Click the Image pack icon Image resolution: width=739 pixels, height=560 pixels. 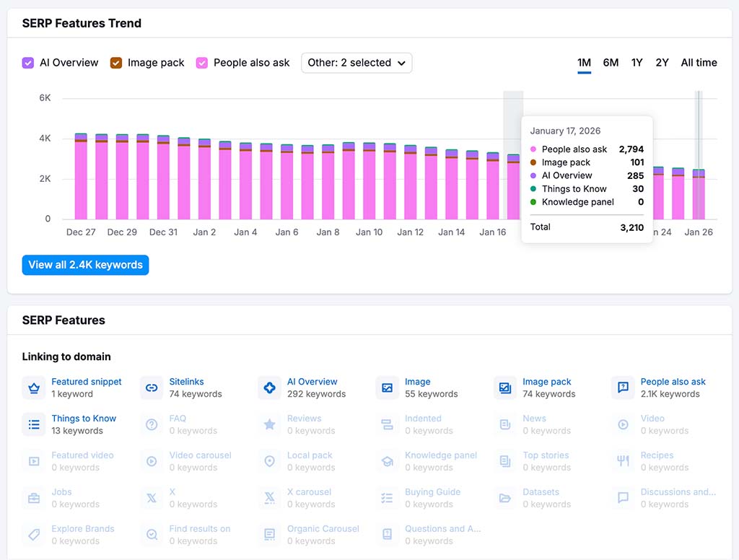504,387
